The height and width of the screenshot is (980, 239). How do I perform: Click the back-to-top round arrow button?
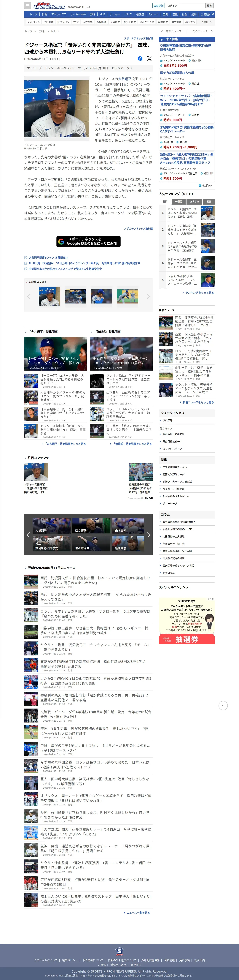tap(223, 705)
